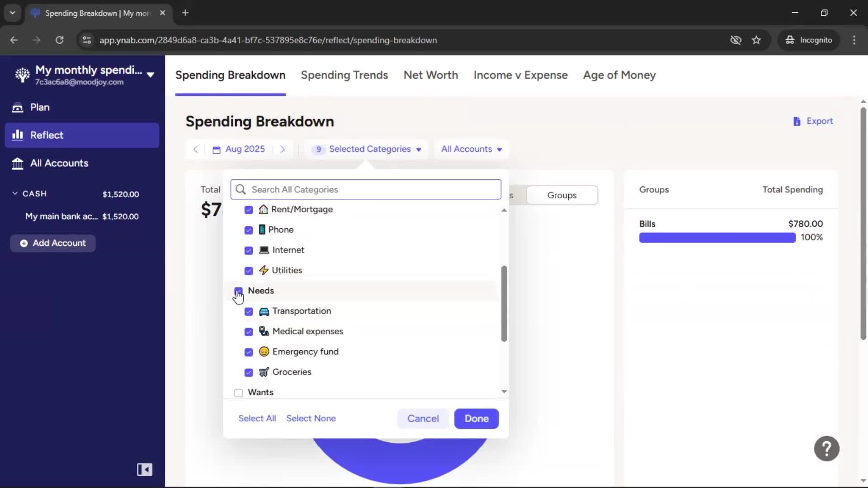This screenshot has height=488, width=868.
Task: Click the category list scrollbar thumb
Action: coord(504,304)
